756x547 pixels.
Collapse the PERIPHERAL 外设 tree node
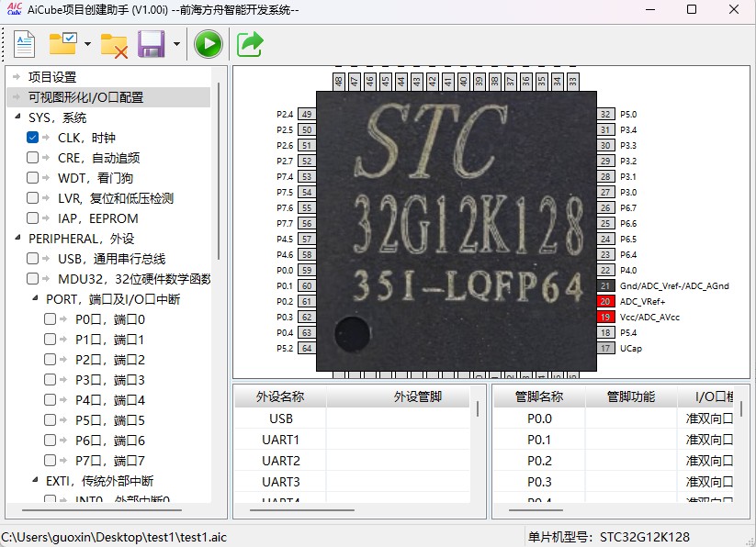click(17, 238)
